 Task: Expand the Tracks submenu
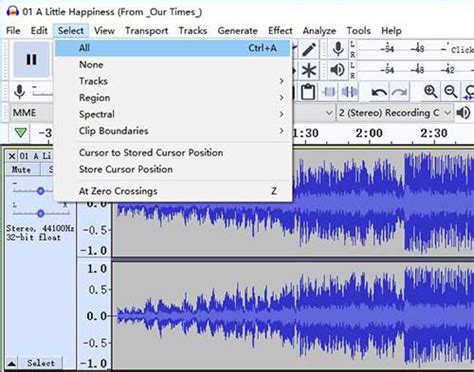(173, 81)
